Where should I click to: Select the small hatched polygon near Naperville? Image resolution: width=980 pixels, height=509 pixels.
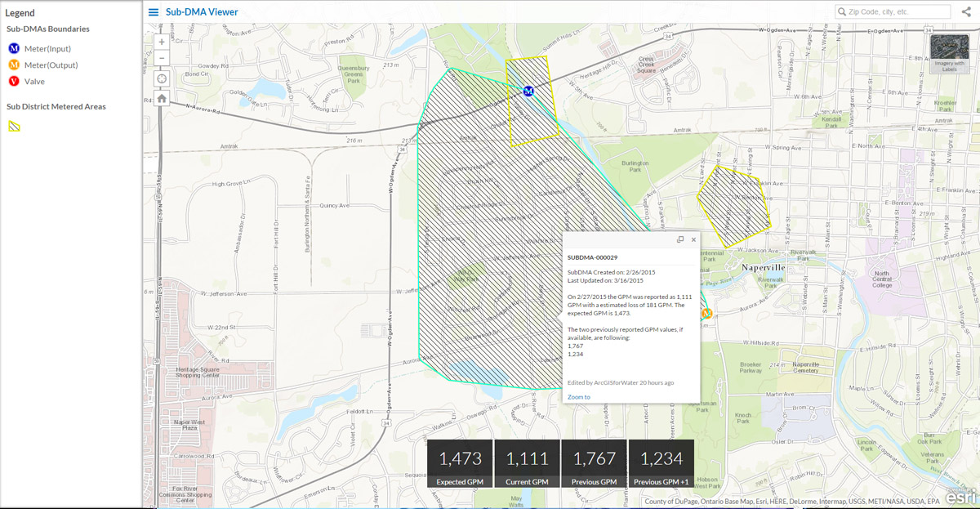[x=733, y=207]
